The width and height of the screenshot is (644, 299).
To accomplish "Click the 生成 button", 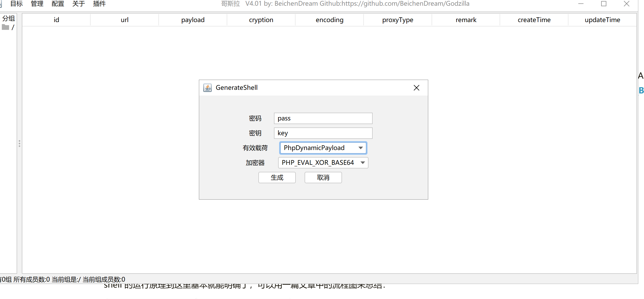I will coord(277,178).
